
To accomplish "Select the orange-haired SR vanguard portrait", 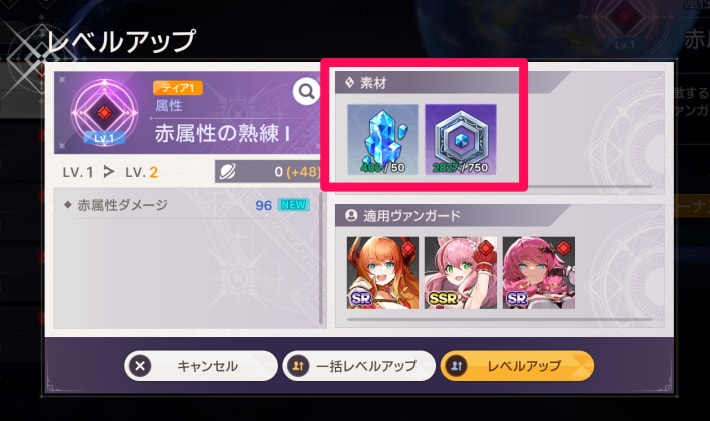I will 383,273.
